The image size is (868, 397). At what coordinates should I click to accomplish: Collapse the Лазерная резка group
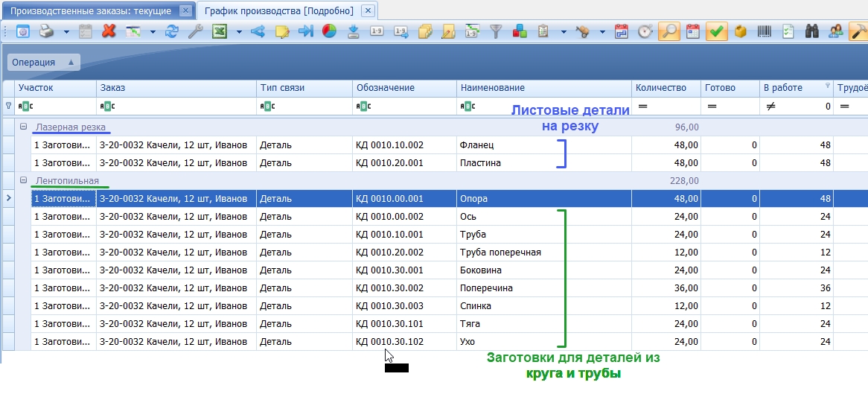tap(23, 127)
